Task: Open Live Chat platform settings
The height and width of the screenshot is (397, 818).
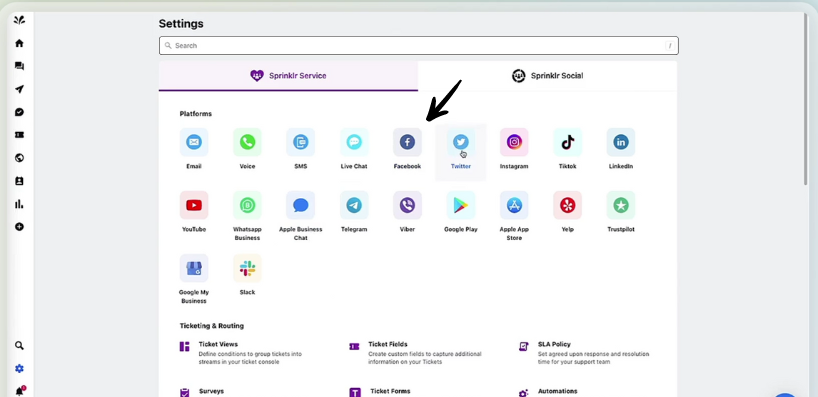Action: click(x=354, y=142)
